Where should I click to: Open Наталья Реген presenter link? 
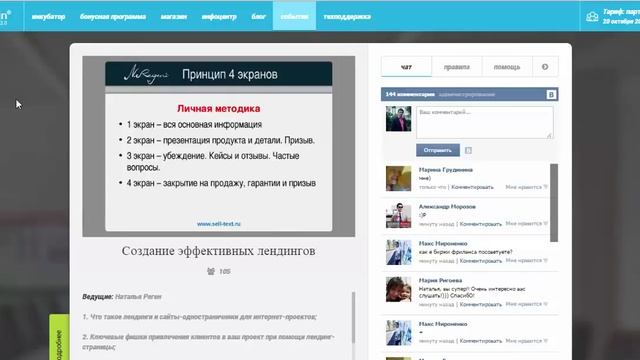coord(138,297)
